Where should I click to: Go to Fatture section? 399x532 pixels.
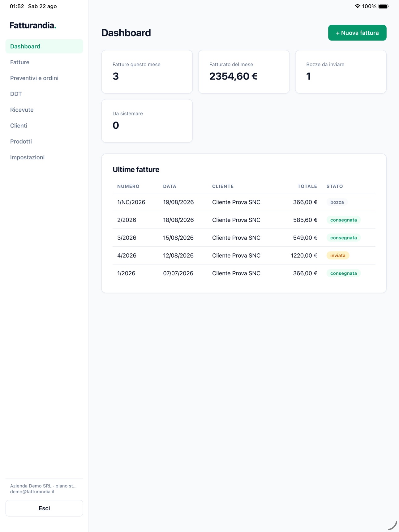(x=44, y=62)
